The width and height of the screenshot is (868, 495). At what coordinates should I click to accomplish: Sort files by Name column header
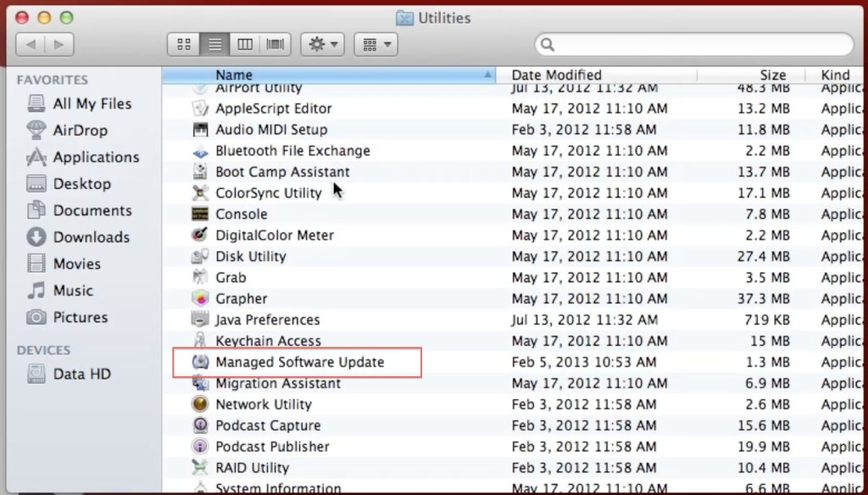click(x=339, y=75)
